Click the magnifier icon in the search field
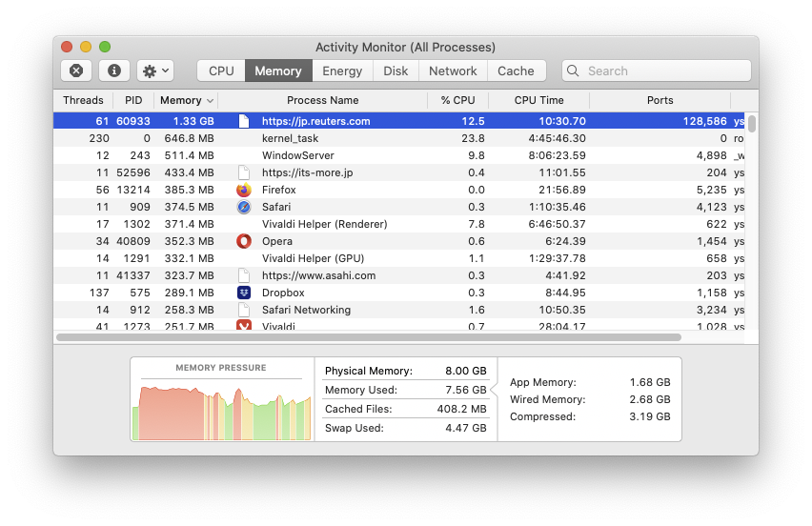The height and width of the screenshot is (526, 812). click(575, 71)
